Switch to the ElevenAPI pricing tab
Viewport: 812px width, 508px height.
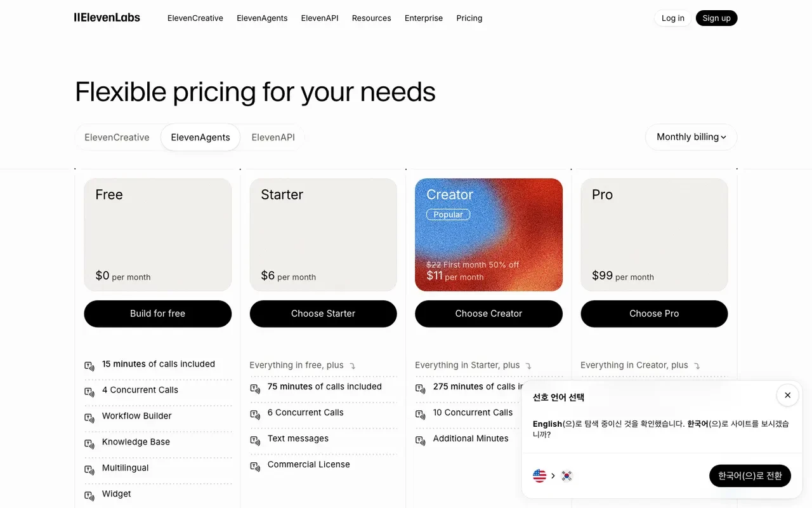pyautogui.click(x=273, y=137)
